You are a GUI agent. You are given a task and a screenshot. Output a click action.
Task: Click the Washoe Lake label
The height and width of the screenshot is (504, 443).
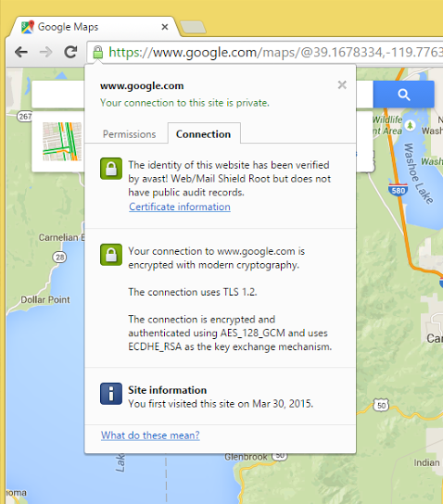418,173
